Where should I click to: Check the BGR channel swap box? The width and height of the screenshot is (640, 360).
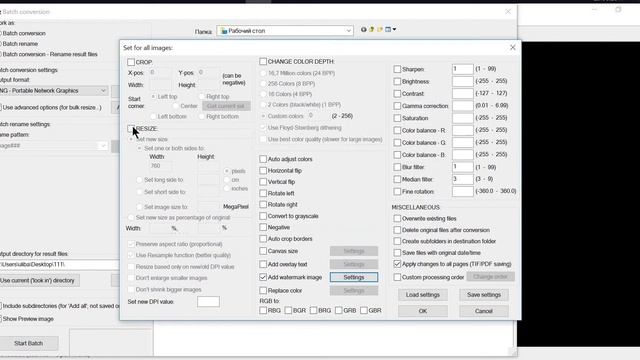click(288, 311)
